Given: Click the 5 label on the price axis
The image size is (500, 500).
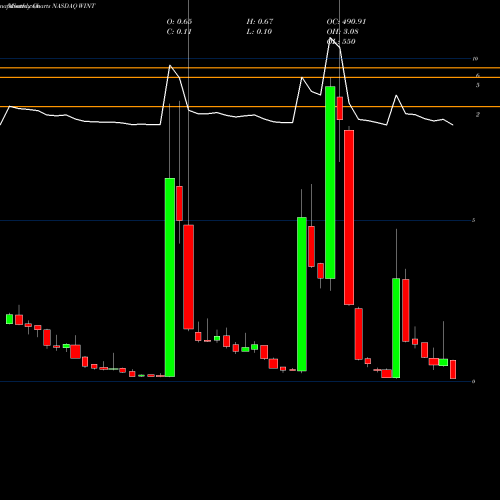Looking at the screenshot, I should coord(474,220).
